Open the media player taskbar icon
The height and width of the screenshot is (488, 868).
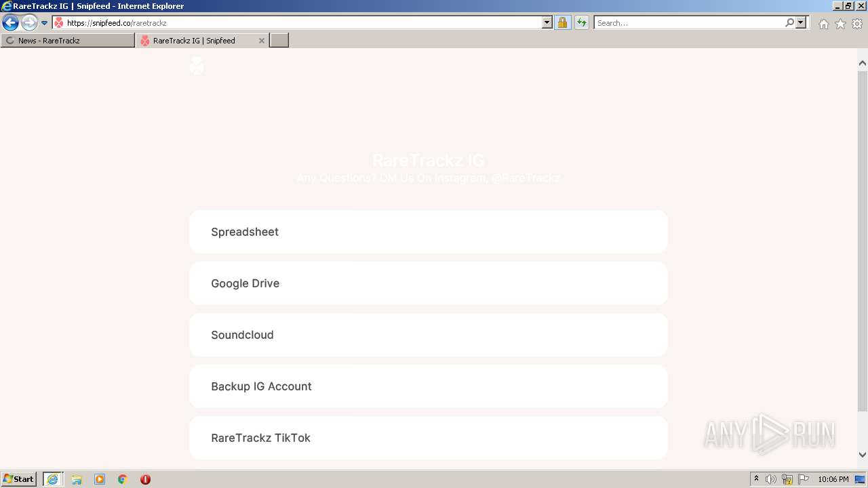(x=100, y=479)
